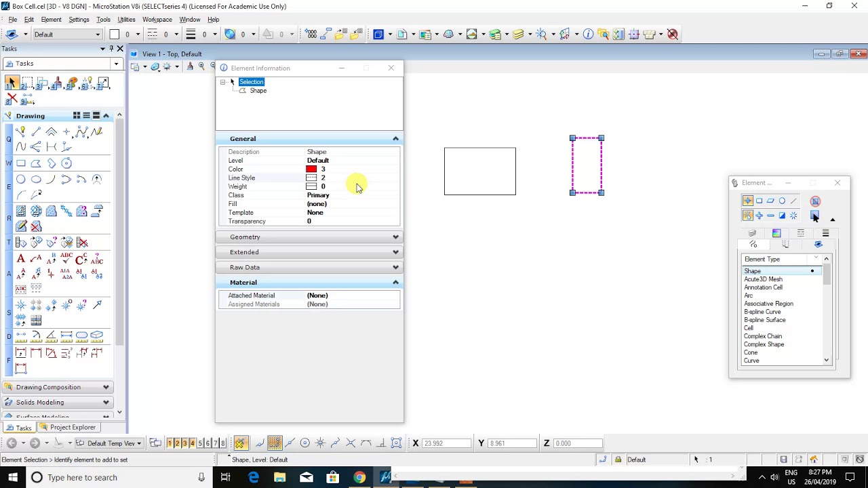Expand the Geometry section

(395, 237)
